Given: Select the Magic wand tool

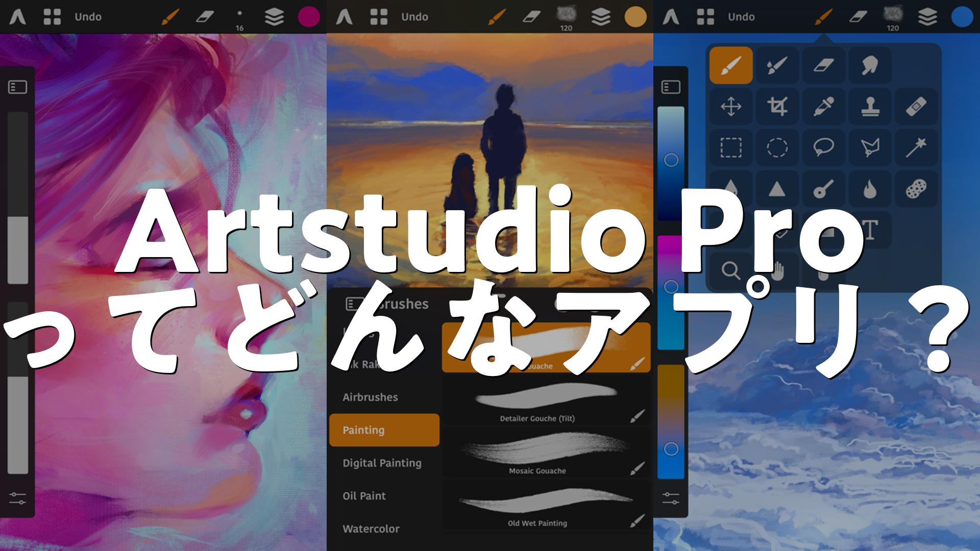Looking at the screenshot, I should [916, 148].
